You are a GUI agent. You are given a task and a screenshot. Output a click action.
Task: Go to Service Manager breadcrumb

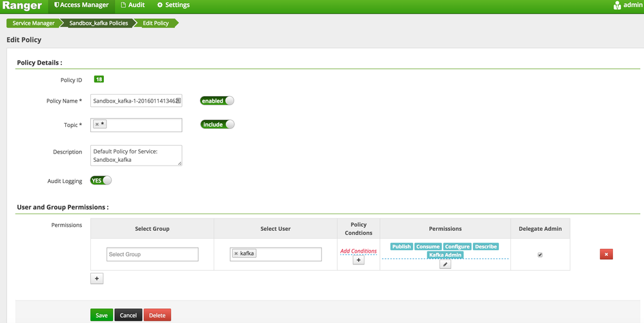(34, 23)
